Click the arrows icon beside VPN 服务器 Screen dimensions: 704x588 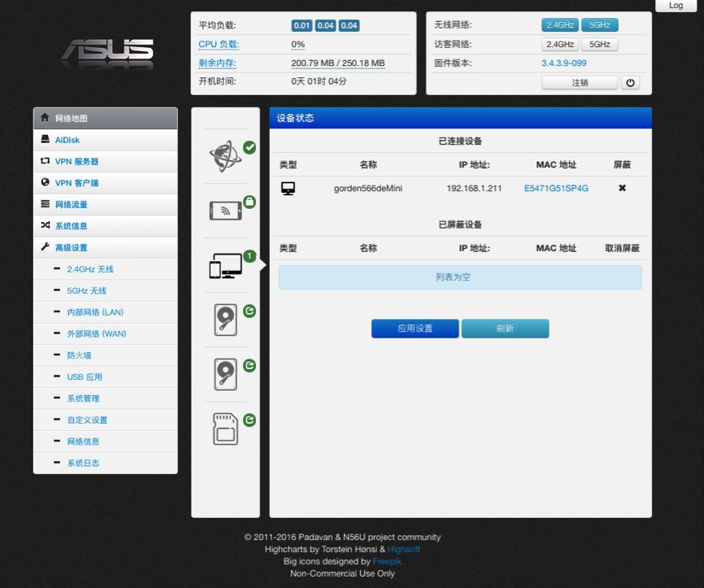point(45,161)
